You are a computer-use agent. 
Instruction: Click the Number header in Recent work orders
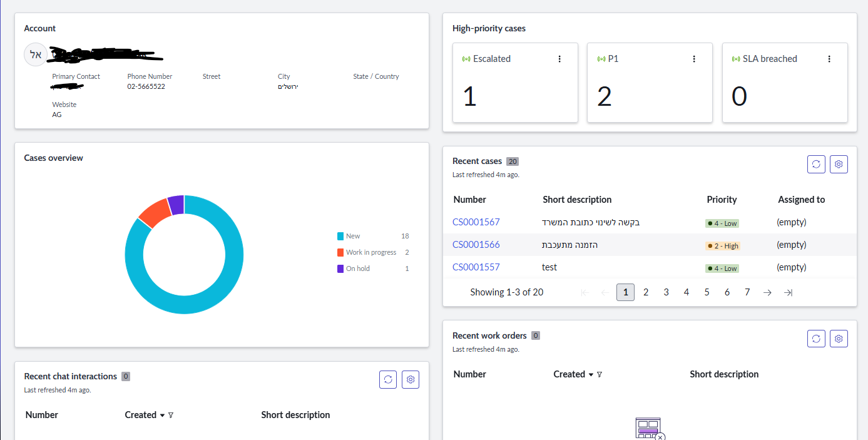click(x=469, y=374)
